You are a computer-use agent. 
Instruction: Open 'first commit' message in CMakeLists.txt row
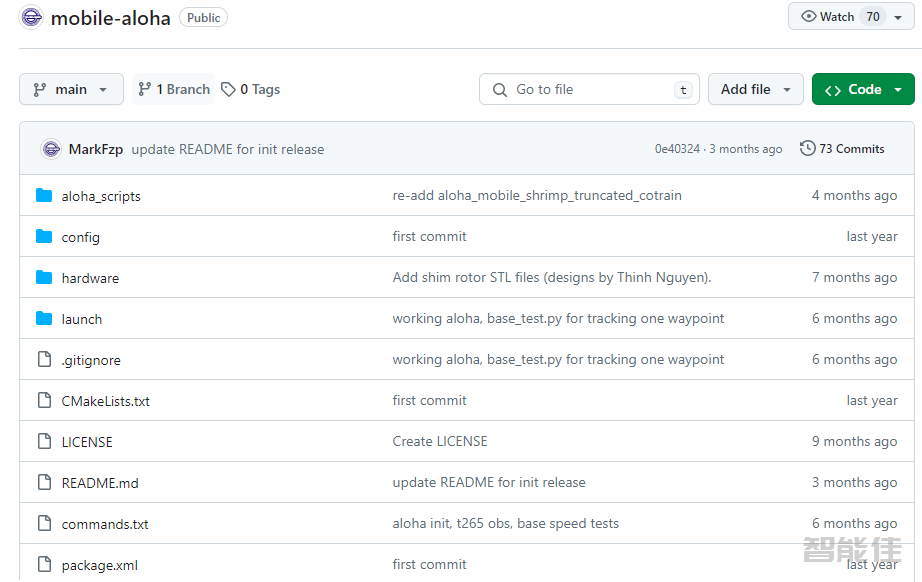[x=429, y=400]
